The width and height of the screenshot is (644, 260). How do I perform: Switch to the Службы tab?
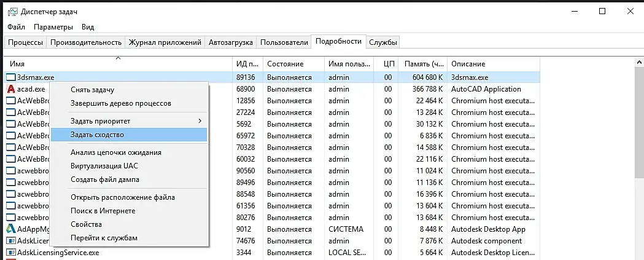(383, 42)
